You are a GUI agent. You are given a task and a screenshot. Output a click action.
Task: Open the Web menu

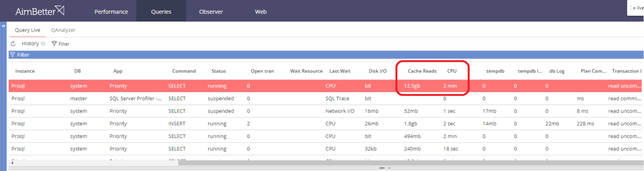261,12
